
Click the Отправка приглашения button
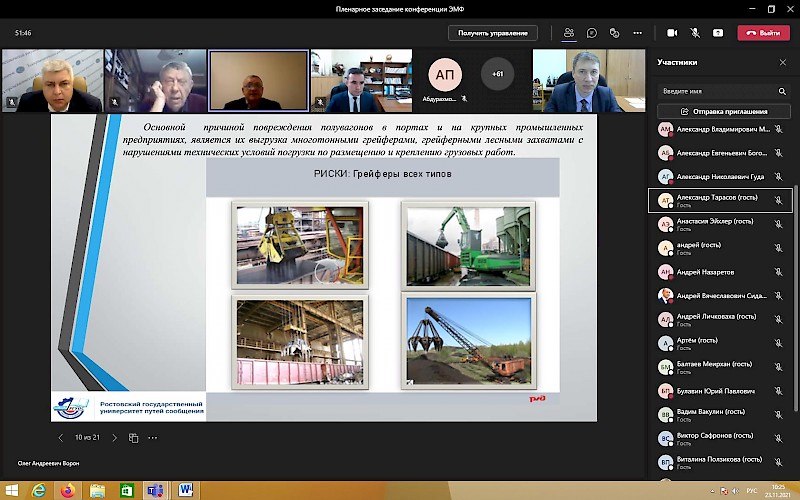pos(723,111)
